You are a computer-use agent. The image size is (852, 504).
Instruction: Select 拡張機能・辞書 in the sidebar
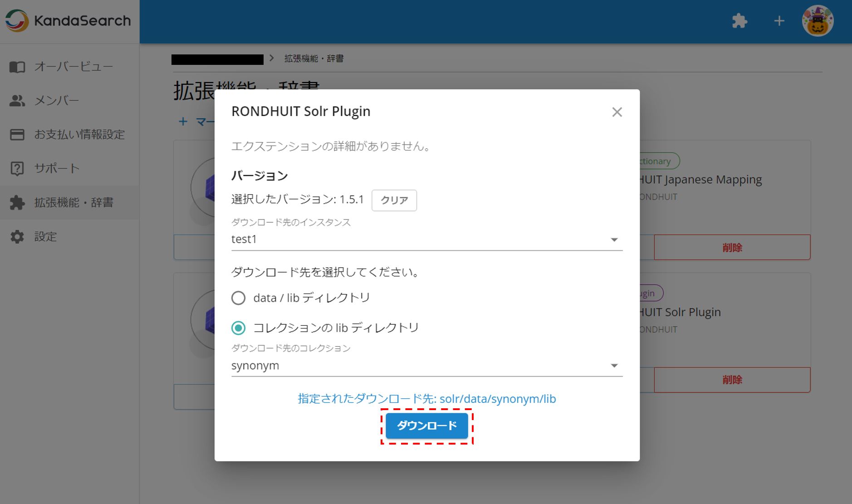click(x=69, y=203)
